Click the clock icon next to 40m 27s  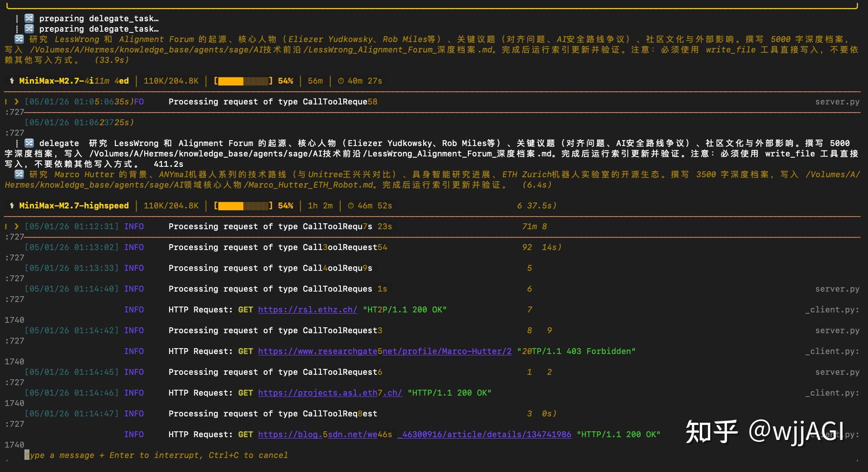(341, 81)
